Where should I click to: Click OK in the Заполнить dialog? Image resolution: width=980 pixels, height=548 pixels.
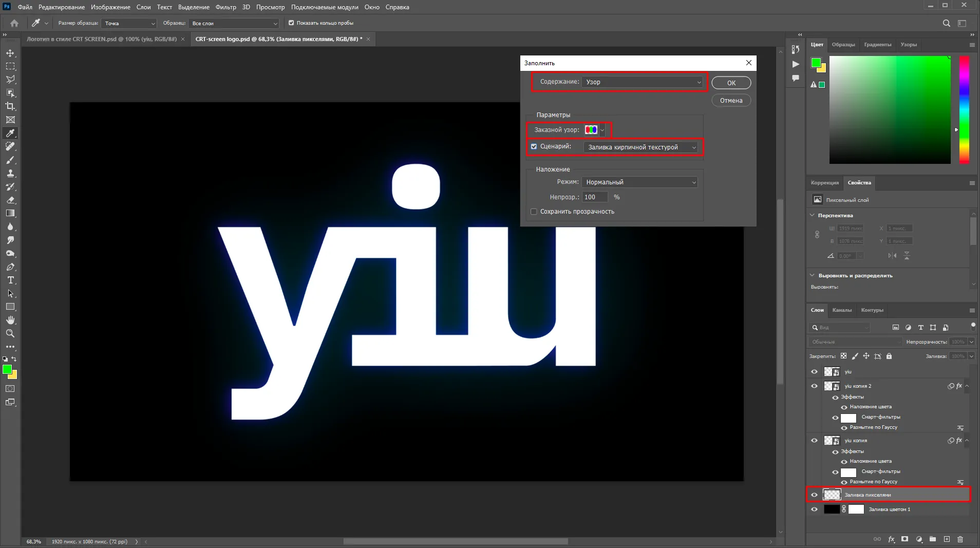pyautogui.click(x=731, y=83)
